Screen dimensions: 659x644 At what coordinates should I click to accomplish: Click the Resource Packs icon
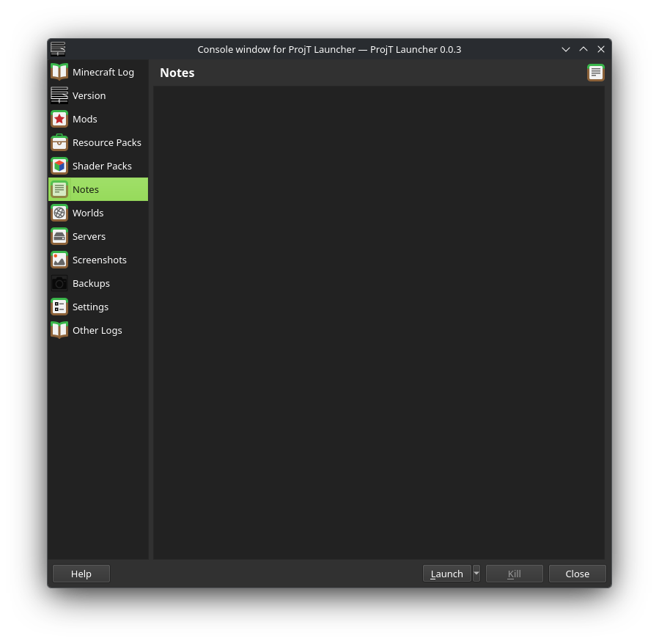[x=59, y=142]
